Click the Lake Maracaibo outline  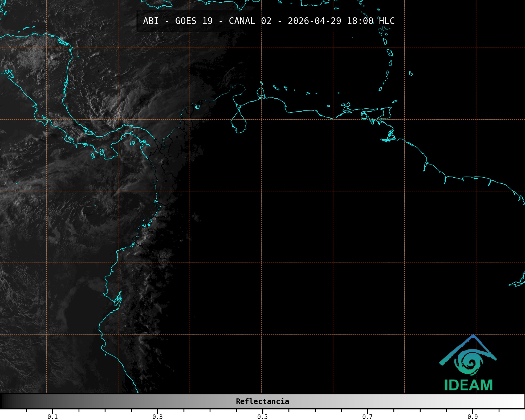238,123
